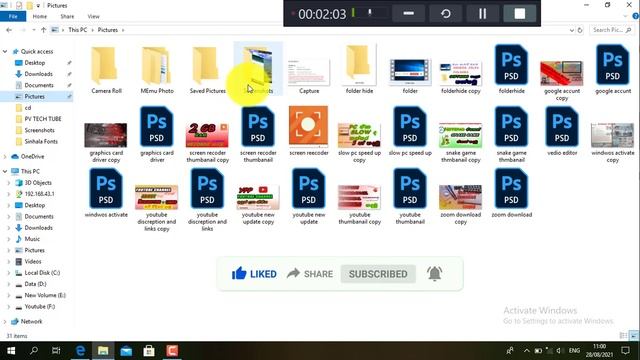
Task: Select Sinhala Fonts in sidebar
Action: (41, 141)
